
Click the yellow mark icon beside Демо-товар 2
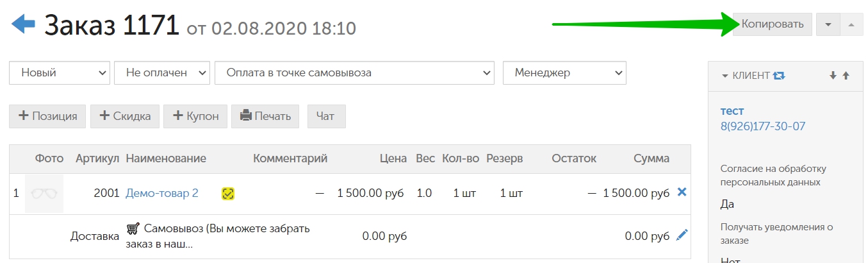point(227,193)
